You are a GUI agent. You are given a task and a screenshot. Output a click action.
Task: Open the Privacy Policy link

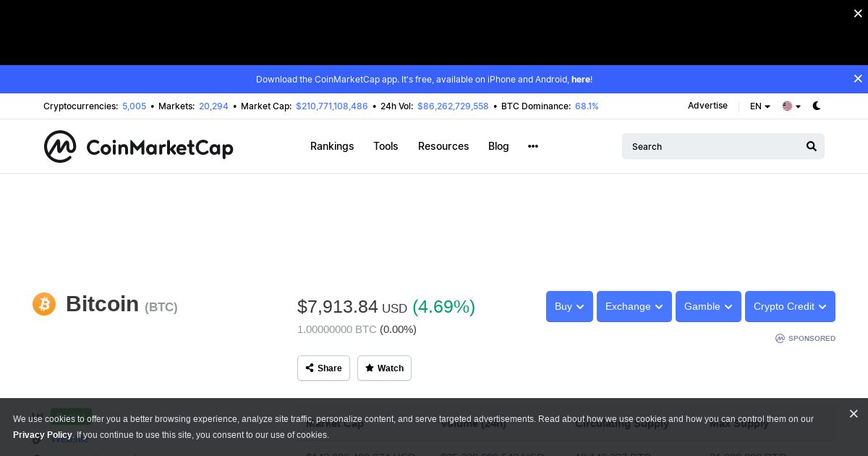43,435
